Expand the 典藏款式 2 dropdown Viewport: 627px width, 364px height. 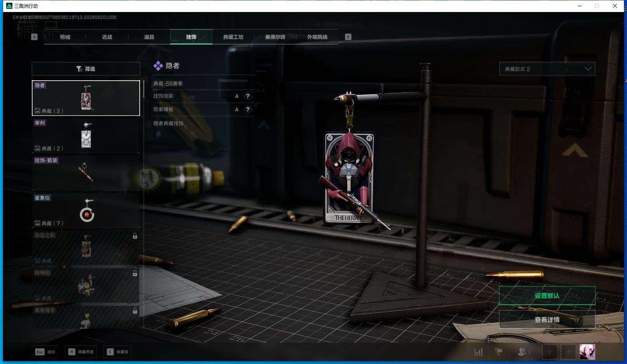[547, 69]
